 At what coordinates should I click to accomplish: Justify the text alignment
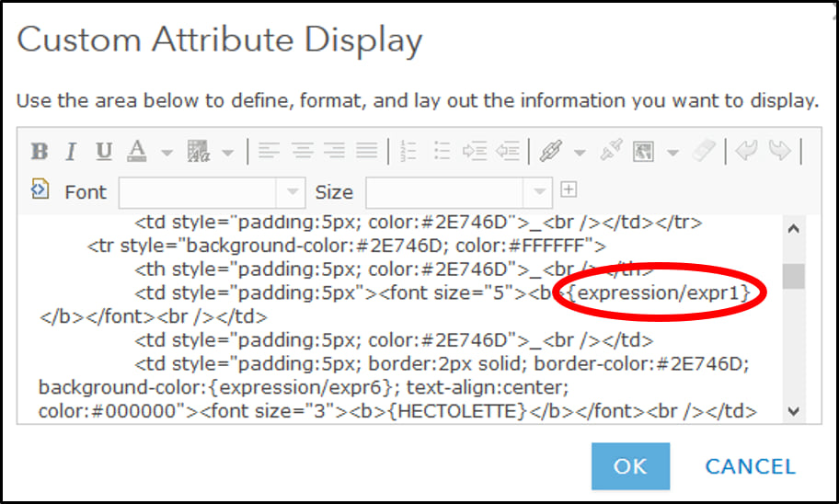pos(366,151)
